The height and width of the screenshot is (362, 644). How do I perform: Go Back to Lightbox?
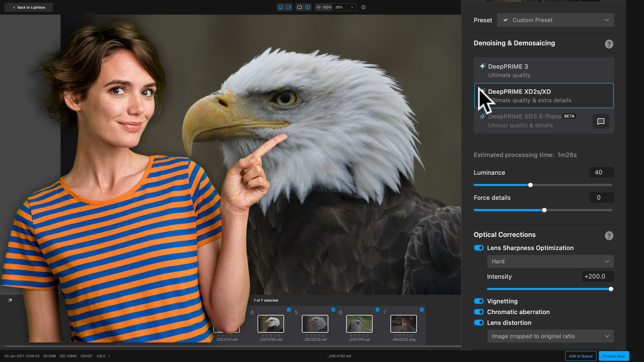tap(29, 7)
